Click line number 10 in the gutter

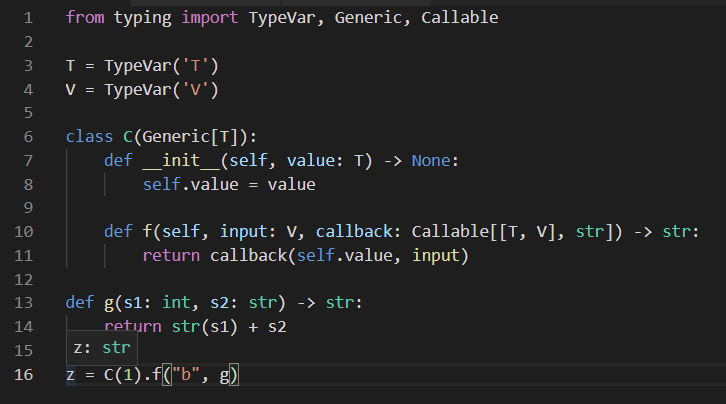pos(24,231)
